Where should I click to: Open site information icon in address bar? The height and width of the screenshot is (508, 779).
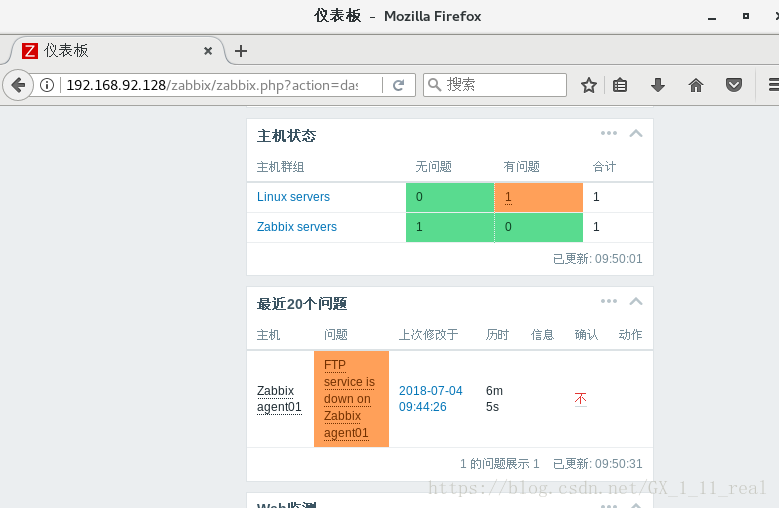tap(47, 85)
